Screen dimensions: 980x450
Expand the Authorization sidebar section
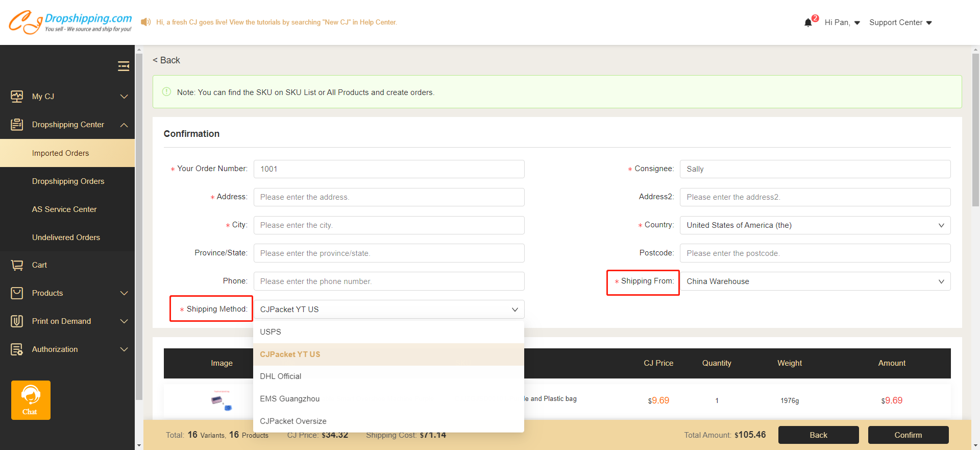pyautogui.click(x=124, y=349)
